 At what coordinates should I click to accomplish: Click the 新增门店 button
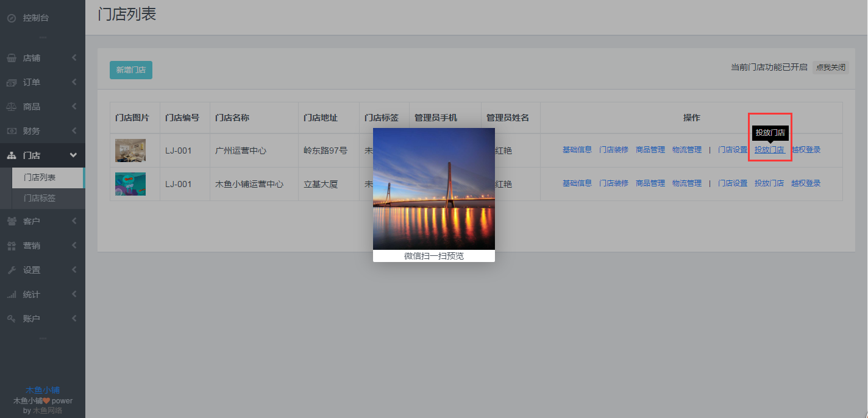tap(131, 70)
